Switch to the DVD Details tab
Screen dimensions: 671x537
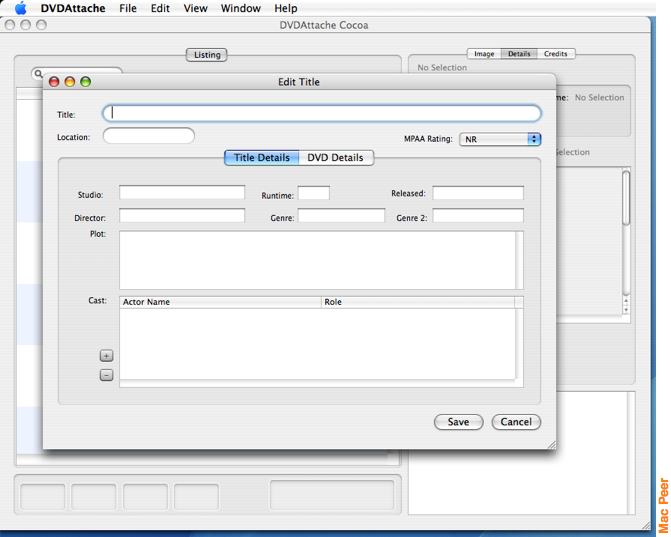point(336,157)
